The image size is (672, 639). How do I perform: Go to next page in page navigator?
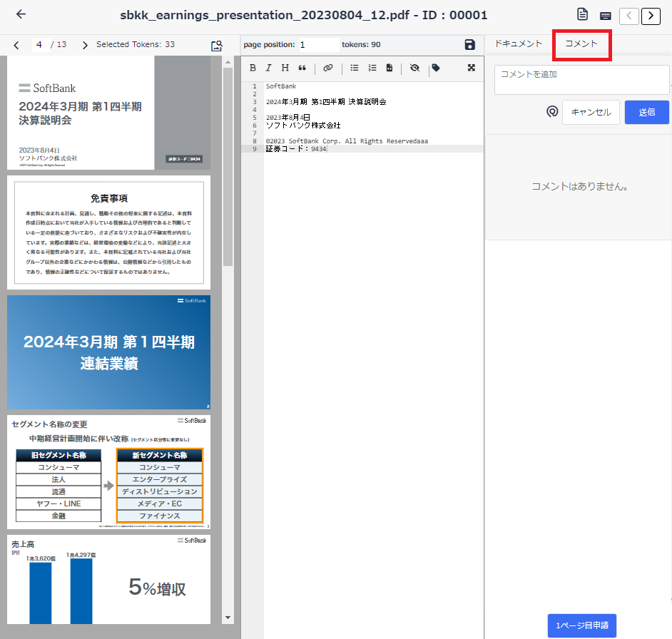(85, 45)
